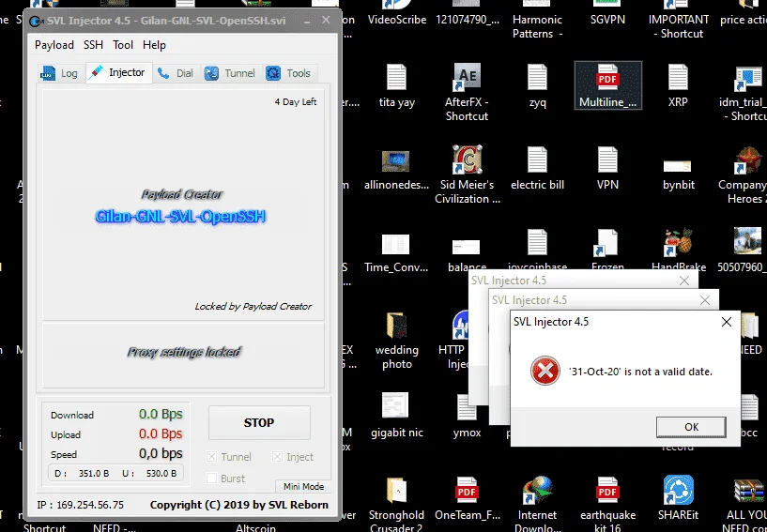This screenshot has width=767, height=532.
Task: Select the allinonedes desktop icon
Action: coord(397,170)
